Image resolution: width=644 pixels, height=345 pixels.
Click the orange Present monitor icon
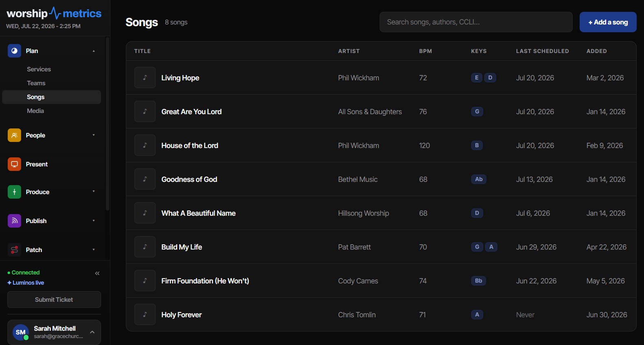[14, 164]
